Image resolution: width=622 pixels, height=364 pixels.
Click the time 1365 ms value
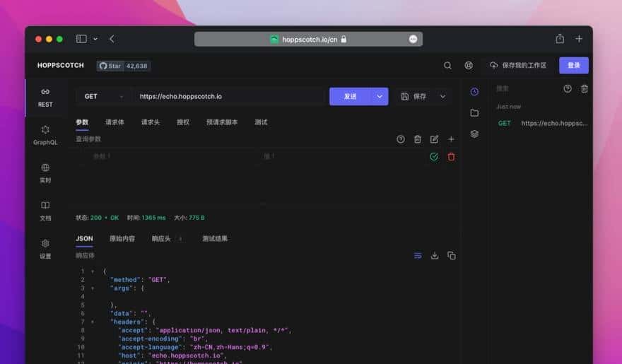tap(154, 218)
